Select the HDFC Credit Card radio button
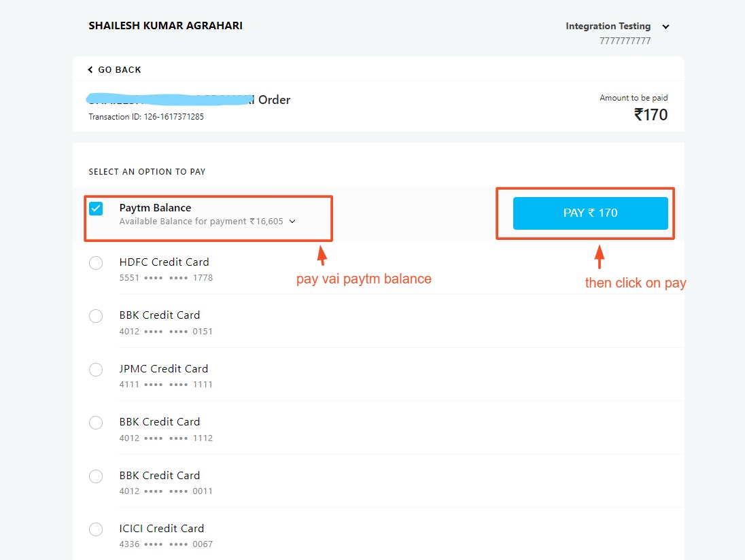The width and height of the screenshot is (745, 560). (x=96, y=262)
